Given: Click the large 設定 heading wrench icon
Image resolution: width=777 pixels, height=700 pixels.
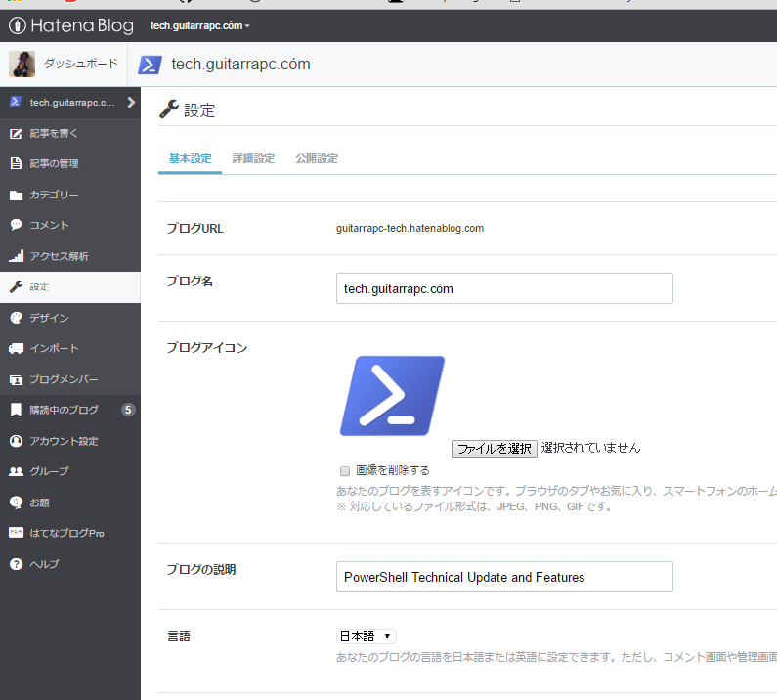Looking at the screenshot, I should click(x=169, y=109).
